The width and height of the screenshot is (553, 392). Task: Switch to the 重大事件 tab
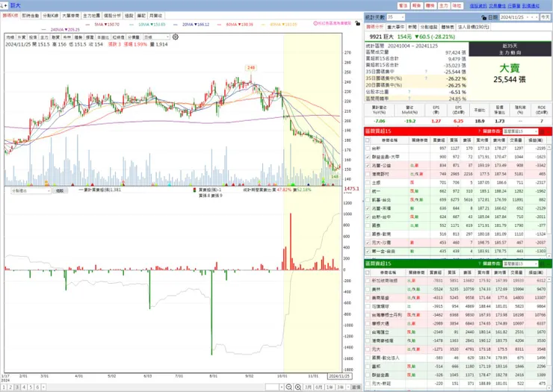[x=396, y=27]
